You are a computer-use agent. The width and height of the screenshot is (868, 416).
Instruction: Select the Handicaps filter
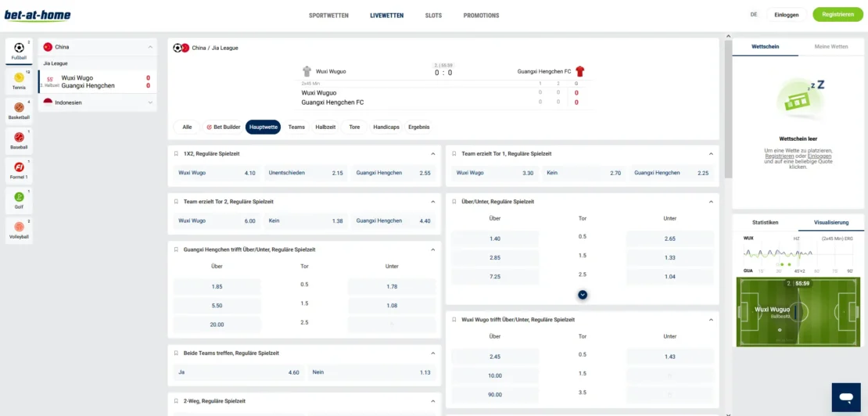click(386, 127)
